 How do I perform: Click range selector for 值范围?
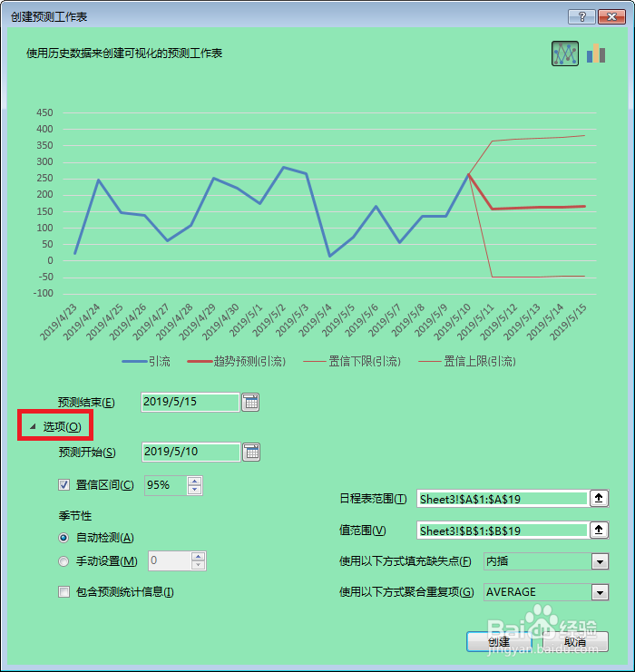(x=599, y=531)
